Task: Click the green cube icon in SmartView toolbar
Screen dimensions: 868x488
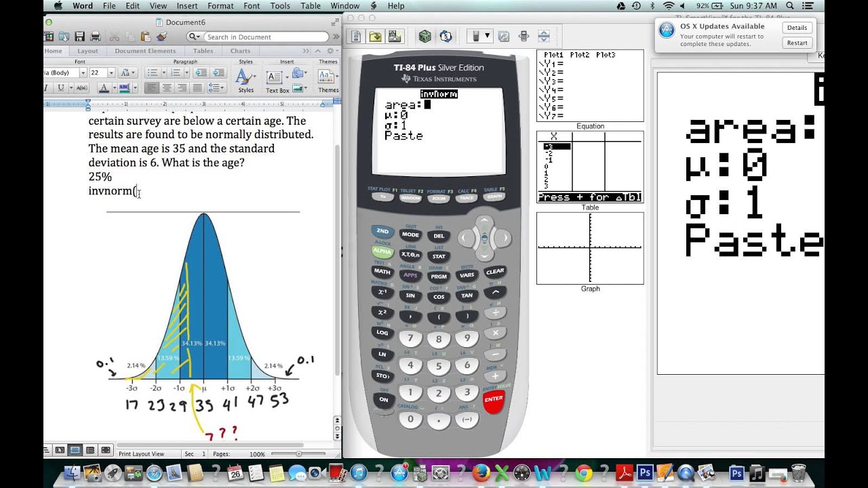Action: [425, 36]
